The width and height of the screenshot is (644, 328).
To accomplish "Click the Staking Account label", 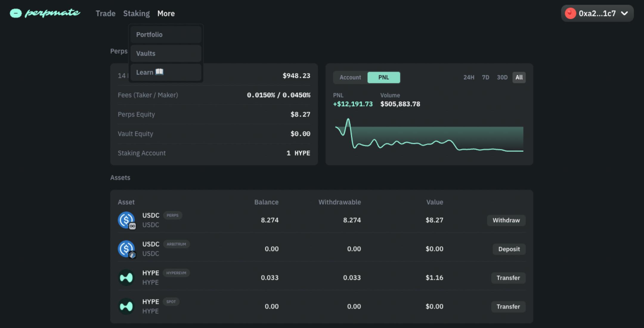I will [x=142, y=153].
